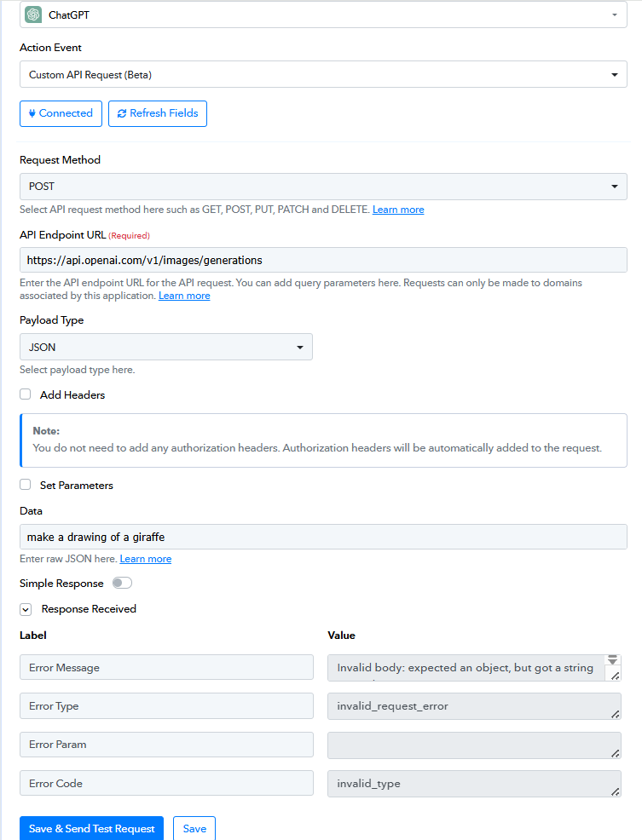Open the Action Event dropdown
The image size is (642, 840).
[x=323, y=74]
